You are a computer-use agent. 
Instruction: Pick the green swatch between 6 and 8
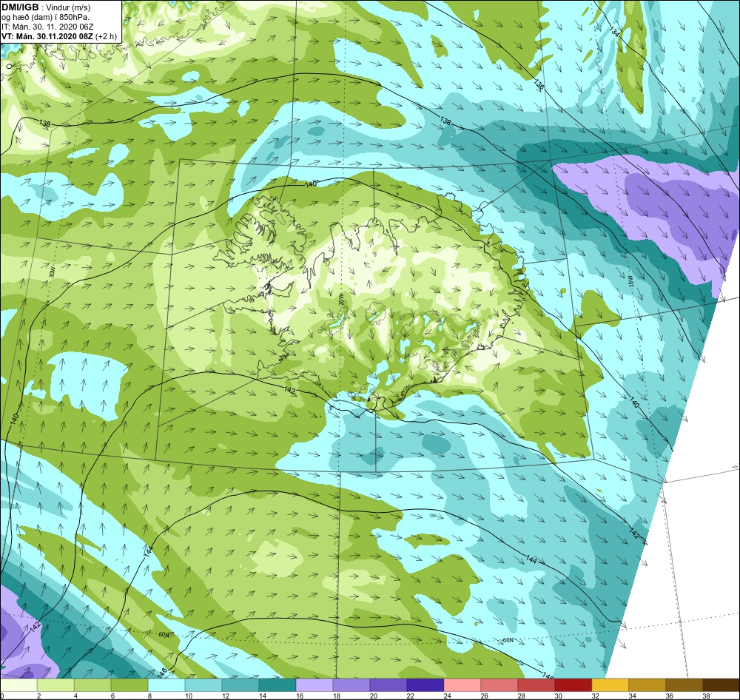(x=129, y=685)
